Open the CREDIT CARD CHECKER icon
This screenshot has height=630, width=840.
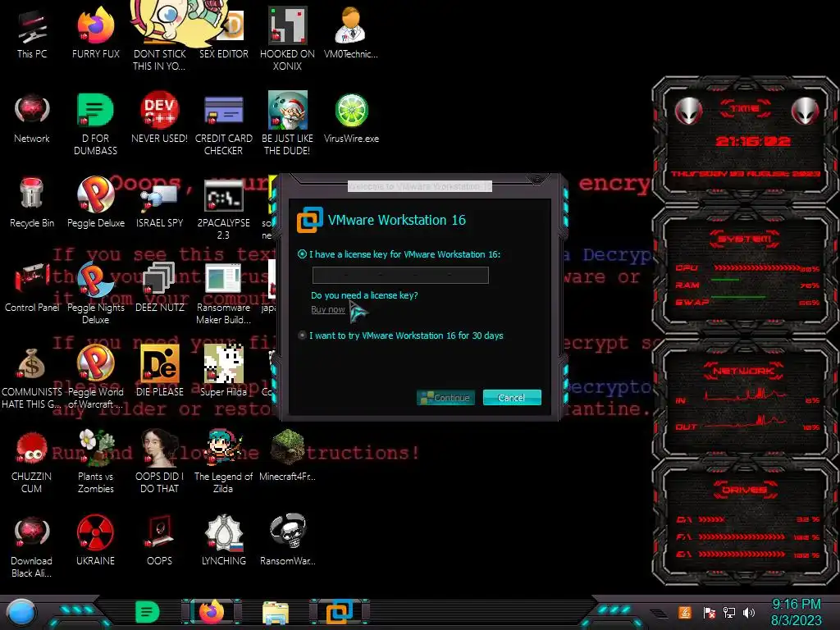coord(223,125)
